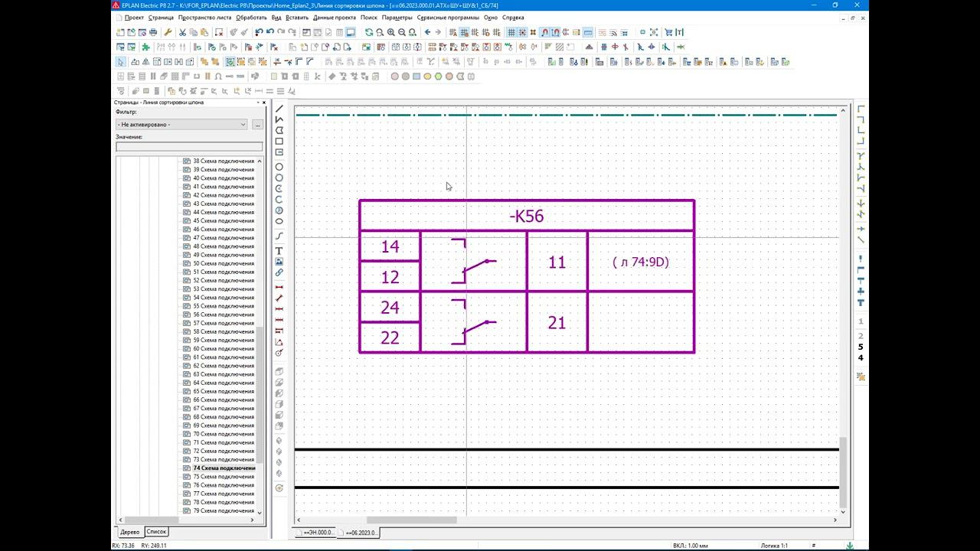Click the -K56 device label

[527, 216]
